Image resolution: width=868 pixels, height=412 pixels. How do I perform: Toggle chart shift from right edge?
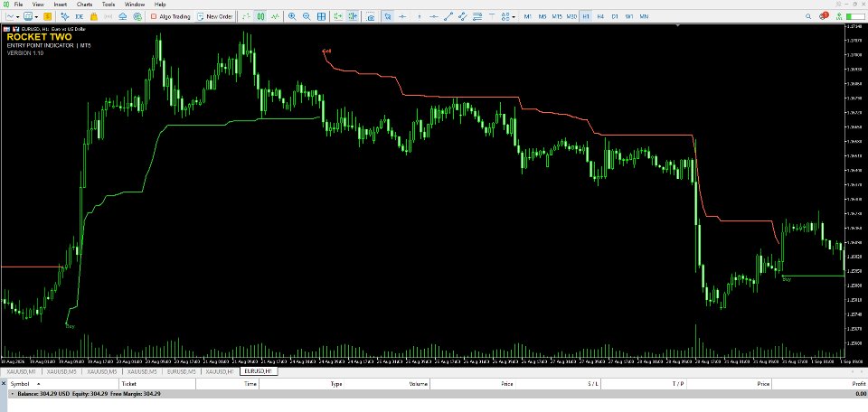pos(352,16)
